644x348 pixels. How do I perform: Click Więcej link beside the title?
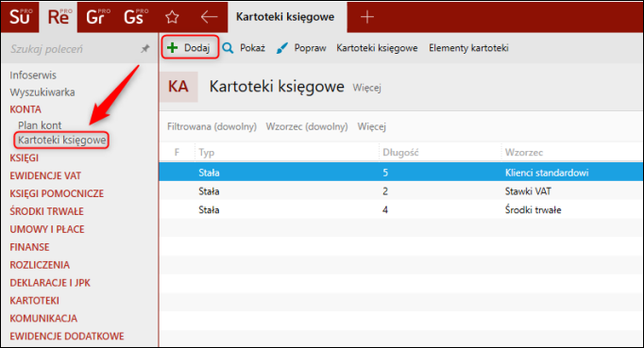pyautogui.click(x=366, y=88)
